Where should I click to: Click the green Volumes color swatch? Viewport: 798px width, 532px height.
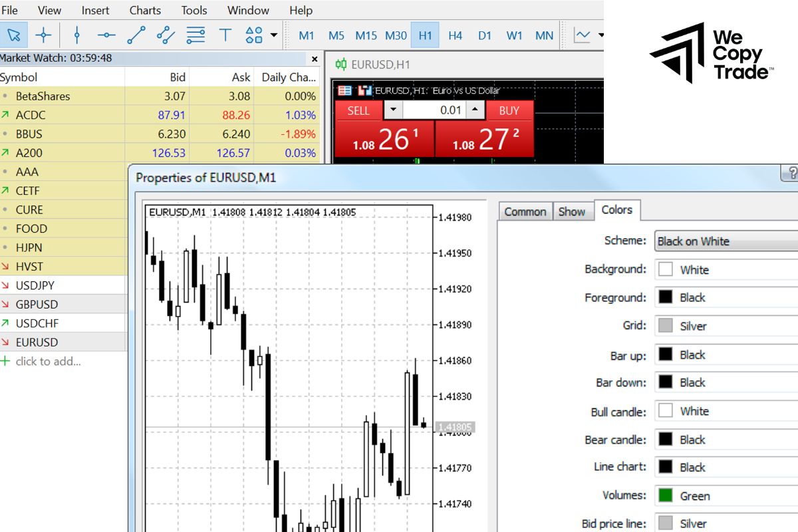pyautogui.click(x=665, y=495)
